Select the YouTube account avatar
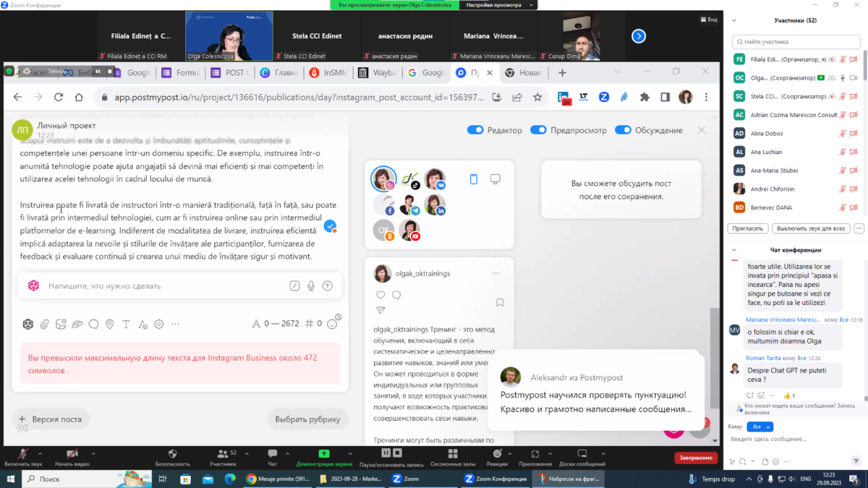This screenshot has height=488, width=868. 409,231
